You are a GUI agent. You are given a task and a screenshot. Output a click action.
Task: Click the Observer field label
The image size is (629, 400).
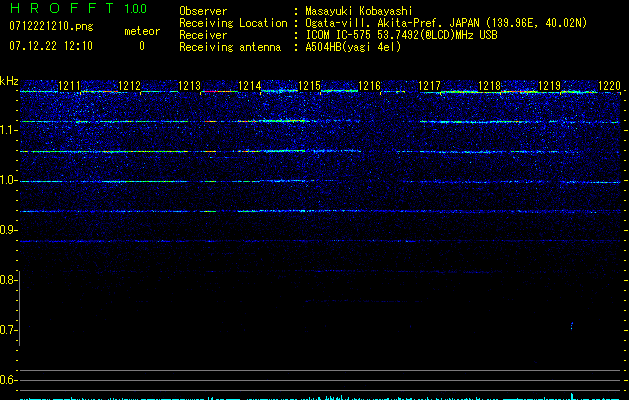click(x=203, y=11)
